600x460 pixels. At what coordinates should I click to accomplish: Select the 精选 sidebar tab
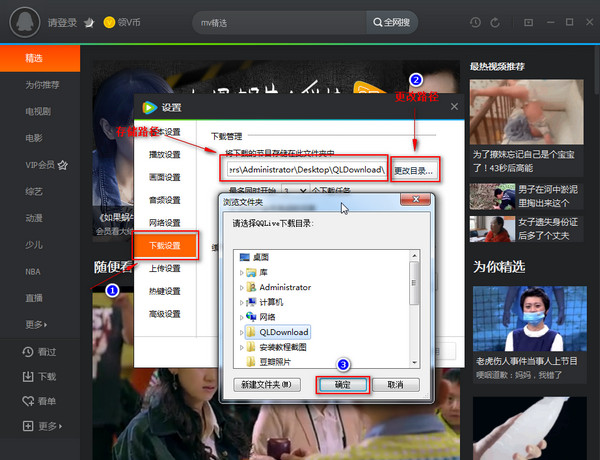tap(40, 58)
